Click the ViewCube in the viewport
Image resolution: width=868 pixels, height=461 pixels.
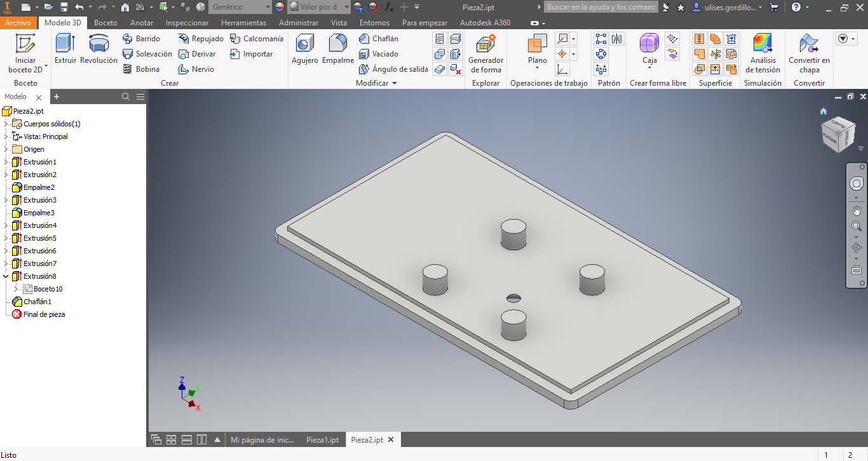(x=837, y=135)
